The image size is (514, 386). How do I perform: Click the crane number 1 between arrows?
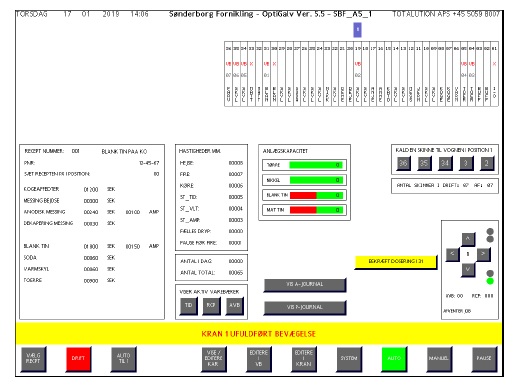click(x=468, y=254)
